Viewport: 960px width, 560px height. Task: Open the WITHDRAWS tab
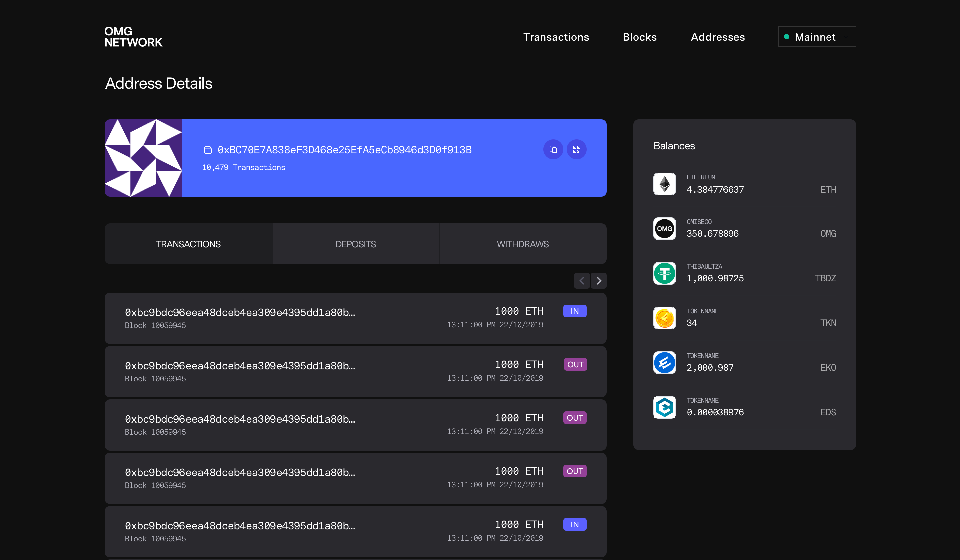coord(523,244)
